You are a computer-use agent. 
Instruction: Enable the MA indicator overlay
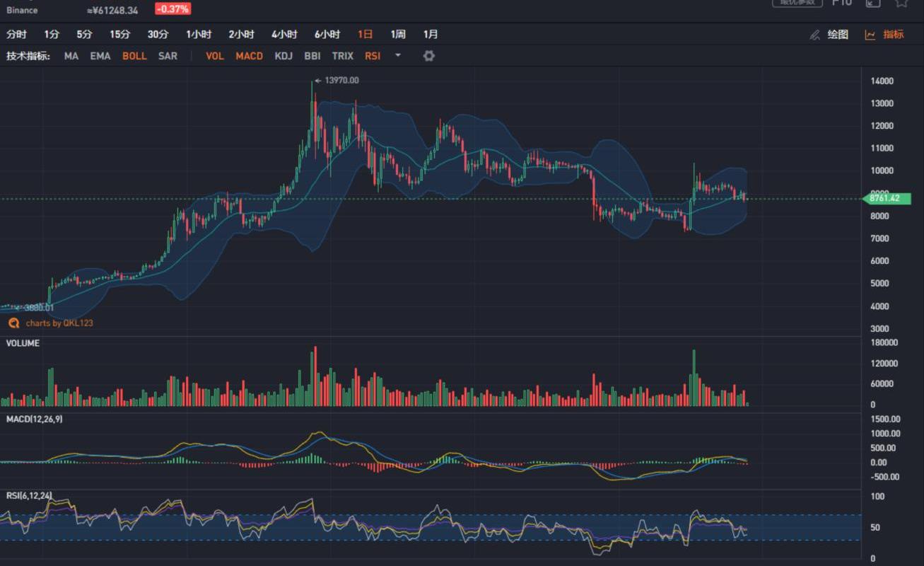(71, 56)
